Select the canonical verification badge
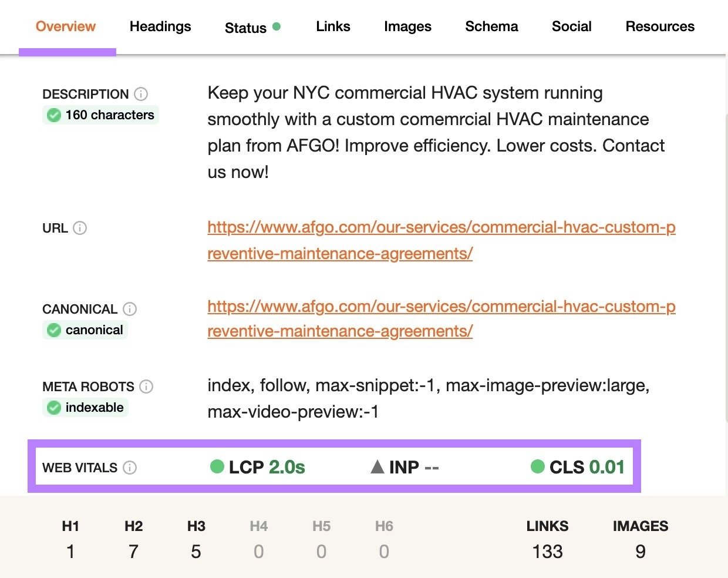Screen dimensions: 728x578 pyautogui.click(x=85, y=330)
